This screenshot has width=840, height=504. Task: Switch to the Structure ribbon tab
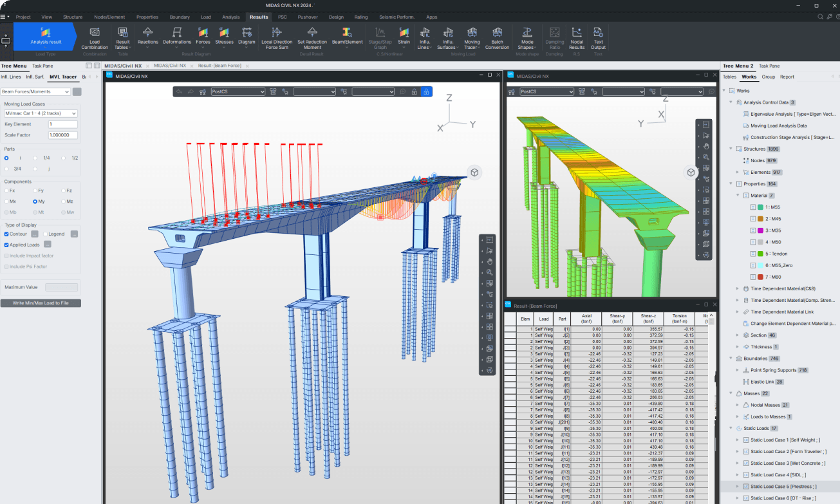click(x=73, y=17)
